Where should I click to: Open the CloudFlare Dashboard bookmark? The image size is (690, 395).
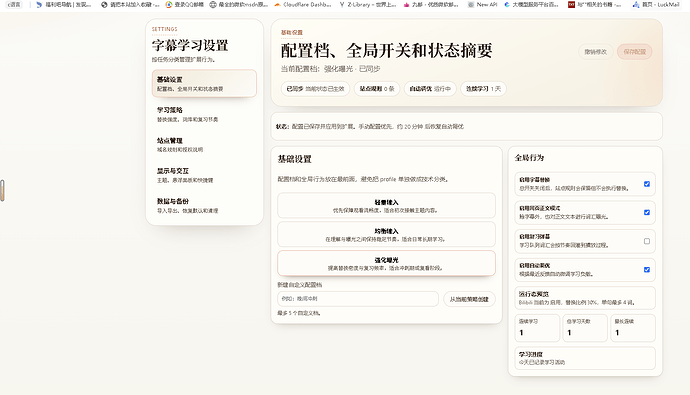point(303,4)
